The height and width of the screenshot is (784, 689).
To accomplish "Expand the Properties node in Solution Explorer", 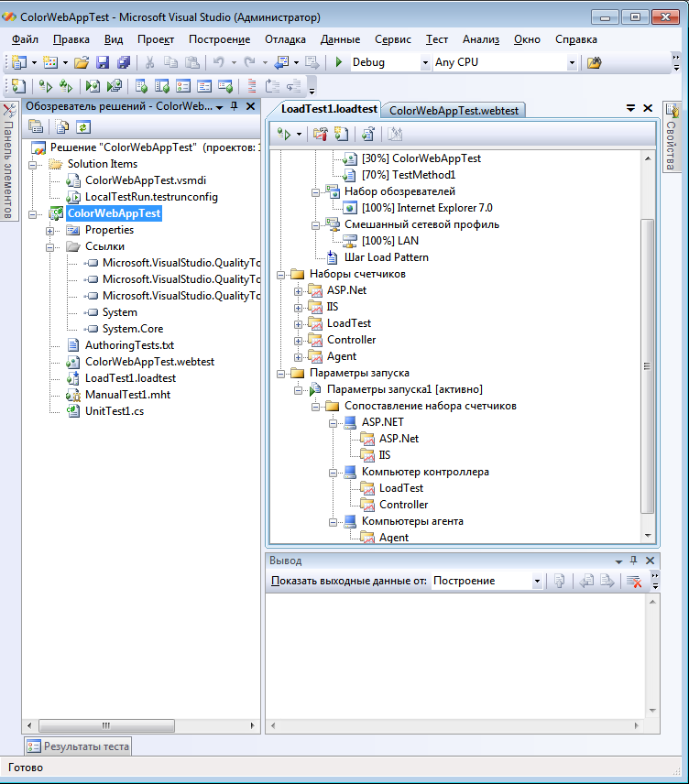I will point(49,231).
